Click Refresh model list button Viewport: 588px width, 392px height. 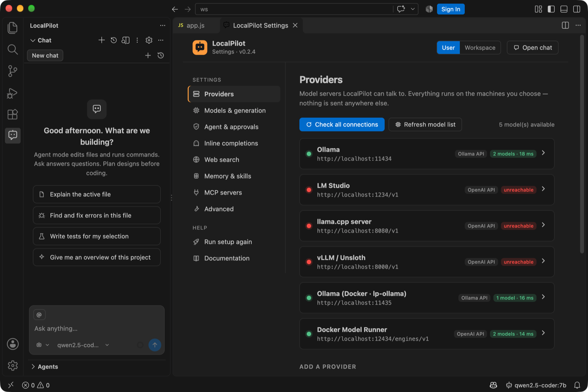pos(425,125)
